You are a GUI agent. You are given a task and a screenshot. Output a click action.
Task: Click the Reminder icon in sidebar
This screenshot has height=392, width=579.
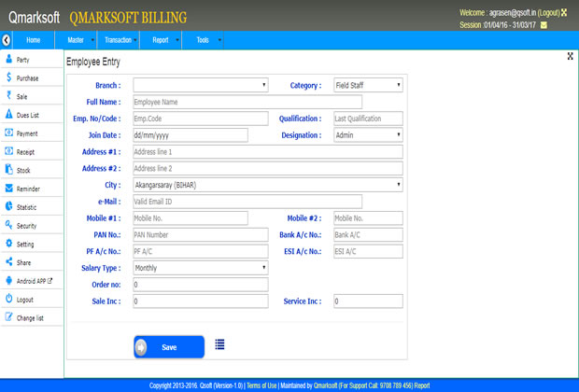(8, 189)
